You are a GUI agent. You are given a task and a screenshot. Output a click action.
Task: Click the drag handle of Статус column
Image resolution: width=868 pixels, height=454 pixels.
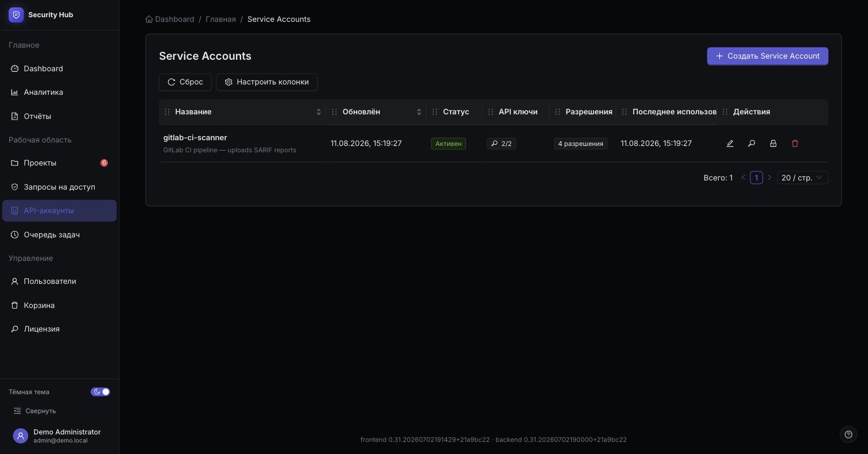[435, 112]
